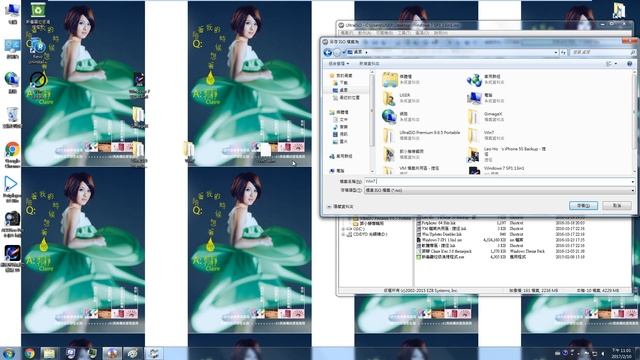Click the Cancel (取消) button

[617, 206]
